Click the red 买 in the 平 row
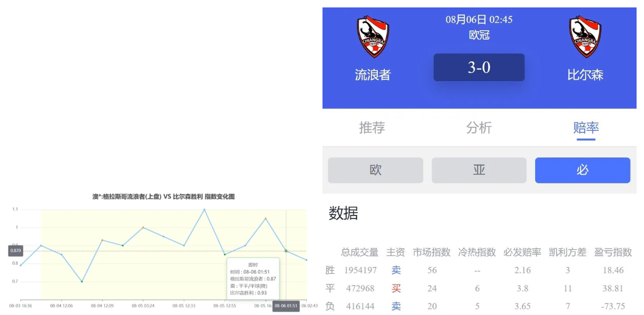 click(396, 288)
